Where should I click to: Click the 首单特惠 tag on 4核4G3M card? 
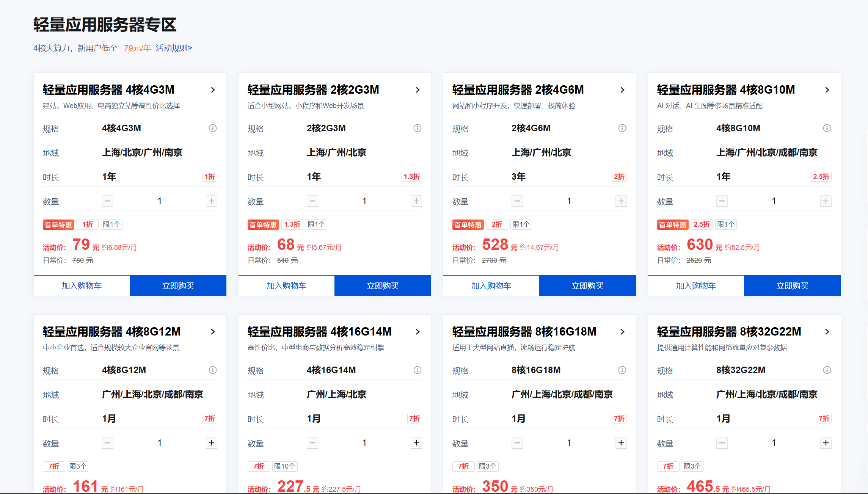[x=58, y=225]
